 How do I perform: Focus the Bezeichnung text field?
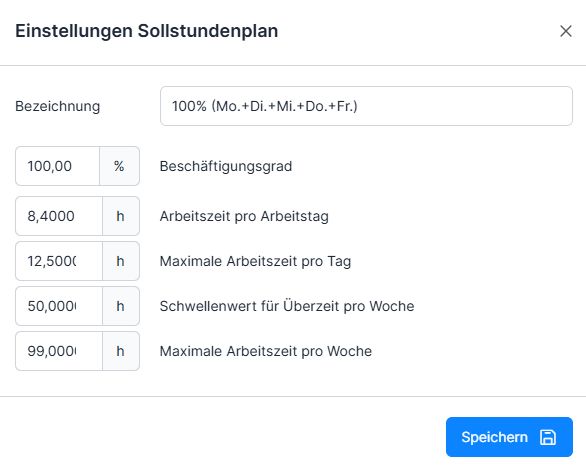point(366,106)
